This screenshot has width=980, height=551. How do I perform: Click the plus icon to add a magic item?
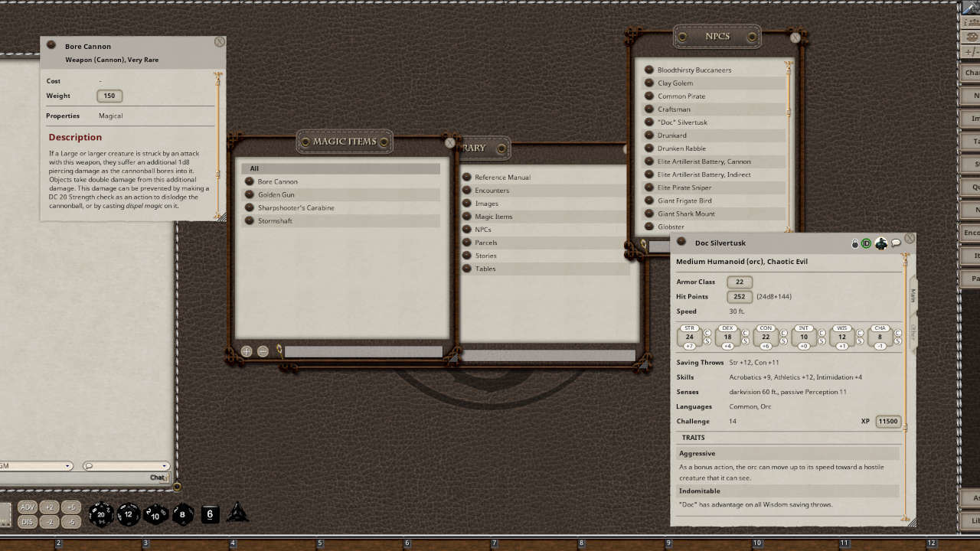pyautogui.click(x=247, y=351)
